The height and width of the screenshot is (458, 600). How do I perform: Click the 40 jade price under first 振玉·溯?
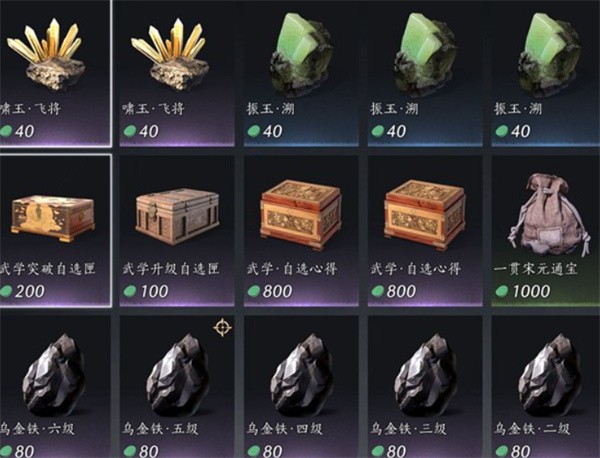[272, 132]
